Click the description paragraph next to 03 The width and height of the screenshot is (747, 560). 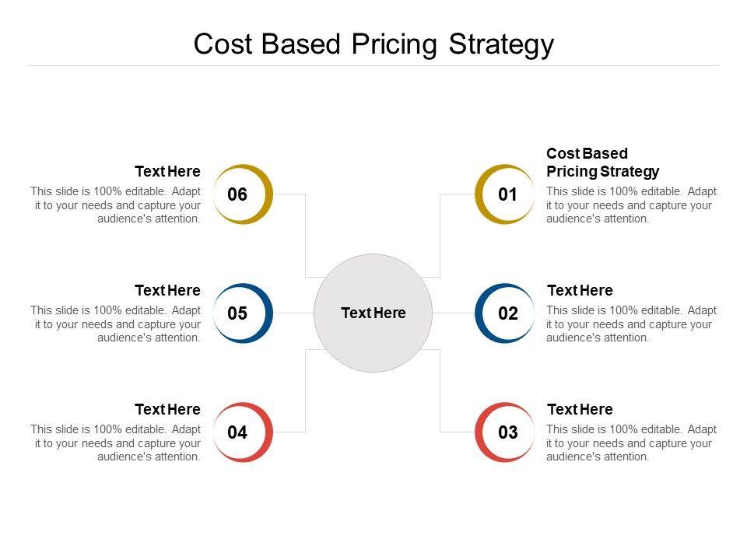[631, 443]
